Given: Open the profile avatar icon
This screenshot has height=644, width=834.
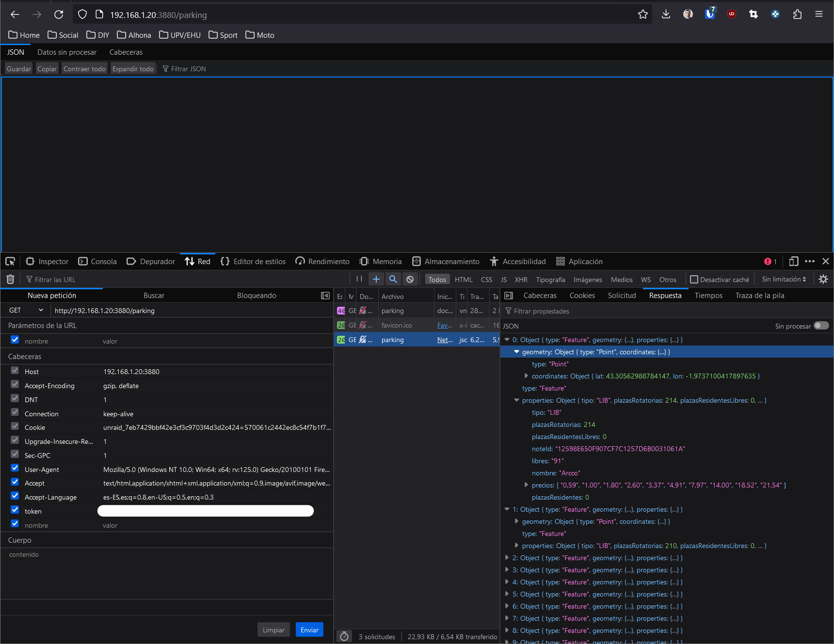Looking at the screenshot, I should click(688, 15).
